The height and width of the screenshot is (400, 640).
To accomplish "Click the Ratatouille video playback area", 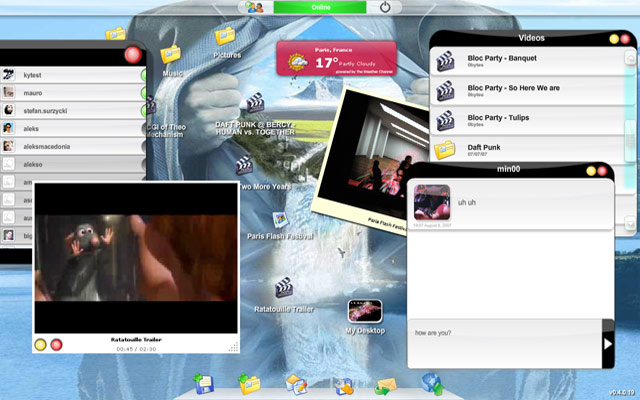I will [x=136, y=258].
